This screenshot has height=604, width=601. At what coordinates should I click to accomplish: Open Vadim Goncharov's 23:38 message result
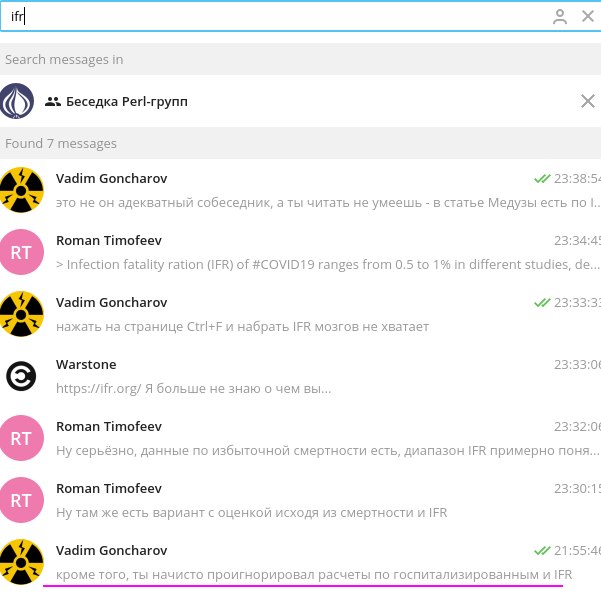point(300,190)
